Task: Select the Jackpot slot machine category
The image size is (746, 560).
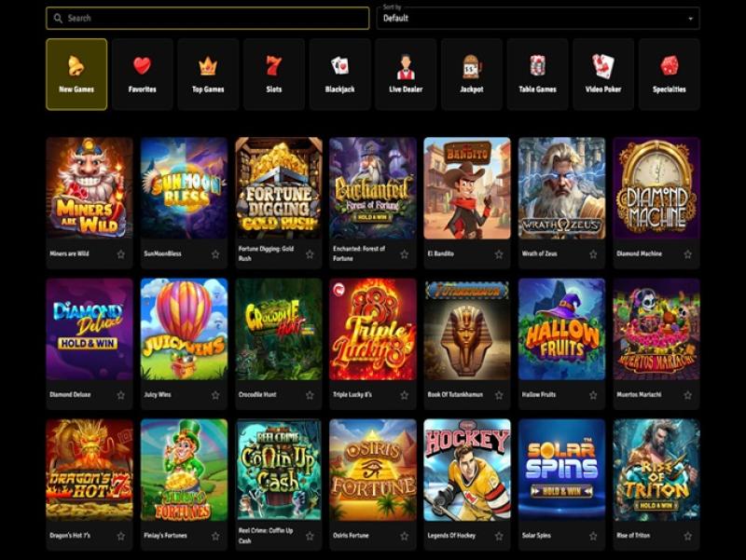Action: (x=472, y=75)
